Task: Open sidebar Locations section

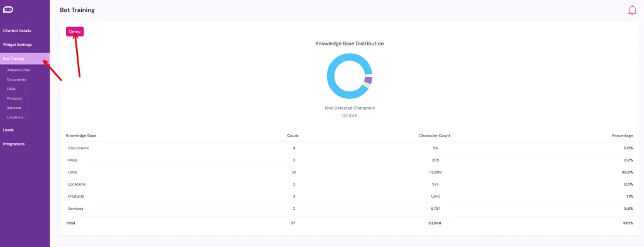Action: 15,117
